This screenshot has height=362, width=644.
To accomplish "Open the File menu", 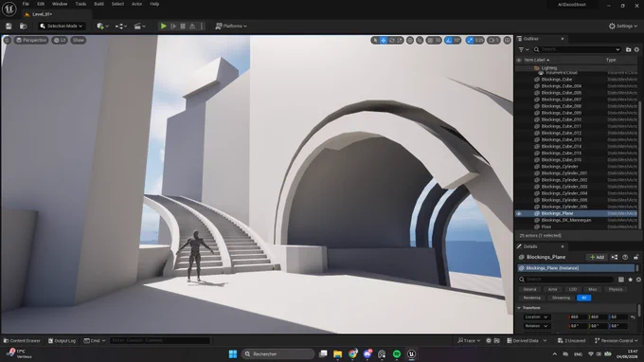I will tap(26, 4).
